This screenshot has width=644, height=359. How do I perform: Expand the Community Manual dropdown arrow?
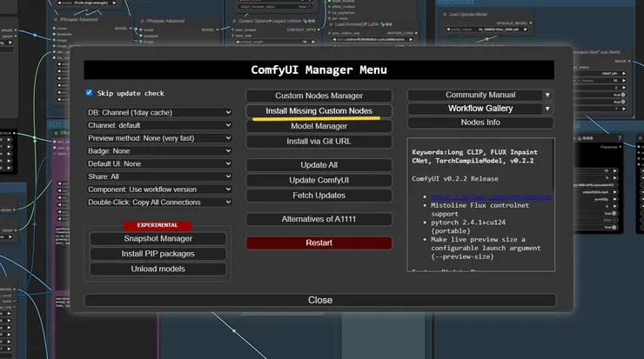click(547, 95)
